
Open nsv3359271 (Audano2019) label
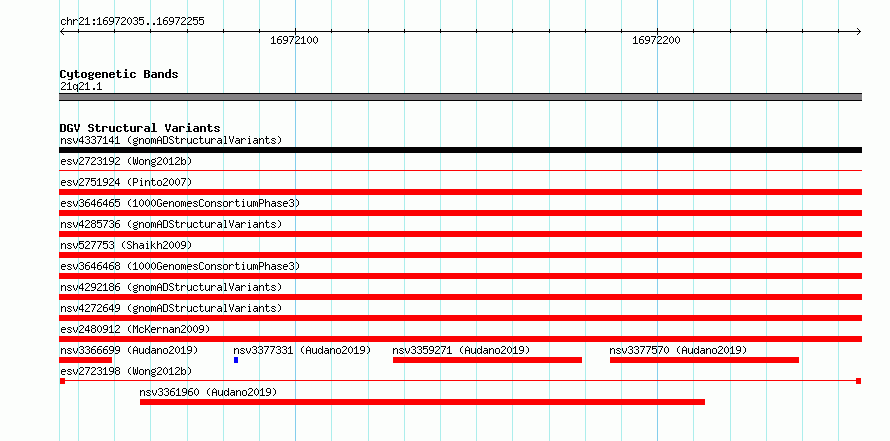click(461, 350)
